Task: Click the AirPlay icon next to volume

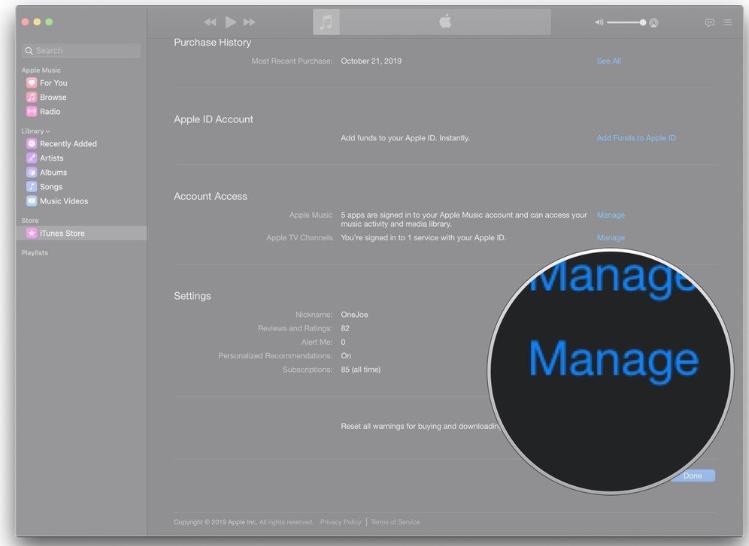Action: click(654, 22)
